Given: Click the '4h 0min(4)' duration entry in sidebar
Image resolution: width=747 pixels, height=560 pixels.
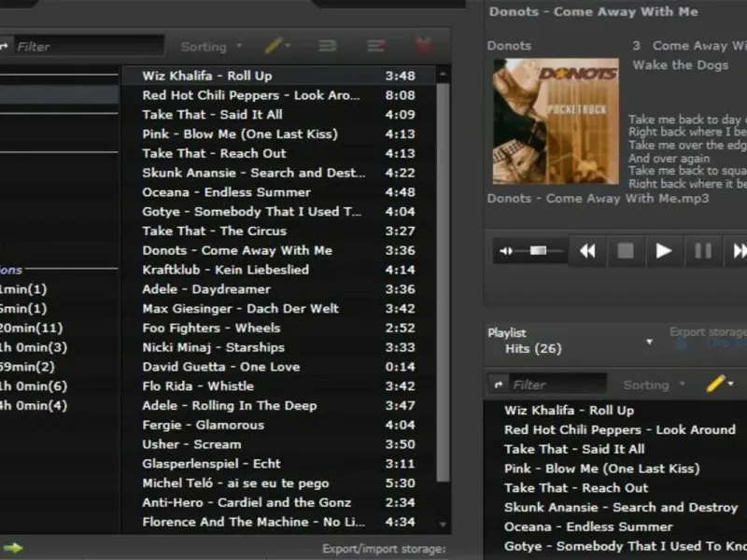Looking at the screenshot, I should 34,406.
